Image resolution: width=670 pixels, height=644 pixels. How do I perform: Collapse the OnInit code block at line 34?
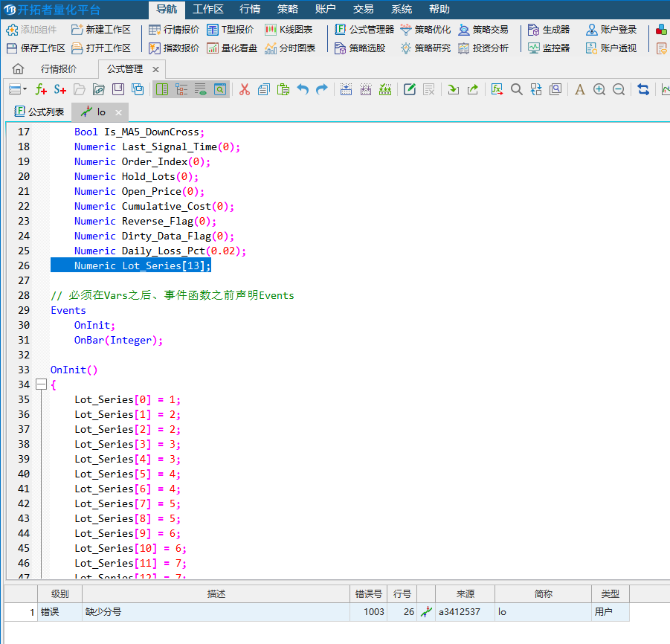pyautogui.click(x=41, y=384)
